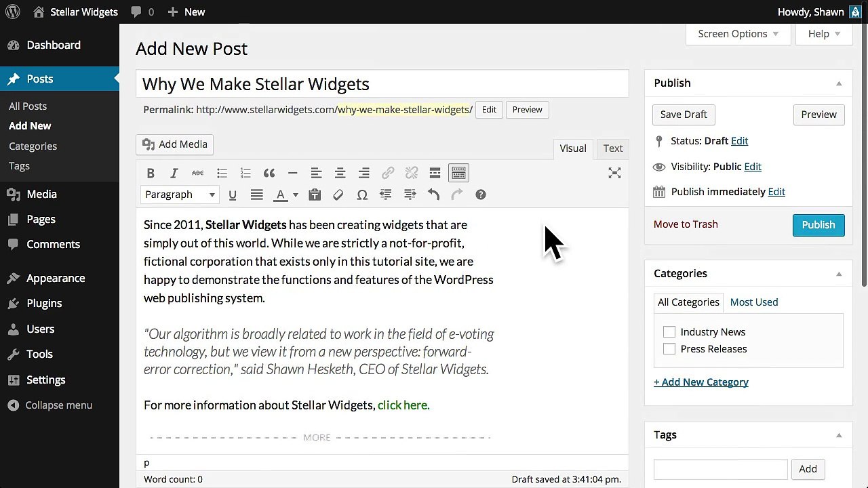Open the All Posts submenu item
This screenshot has height=488, width=868.
28,106
